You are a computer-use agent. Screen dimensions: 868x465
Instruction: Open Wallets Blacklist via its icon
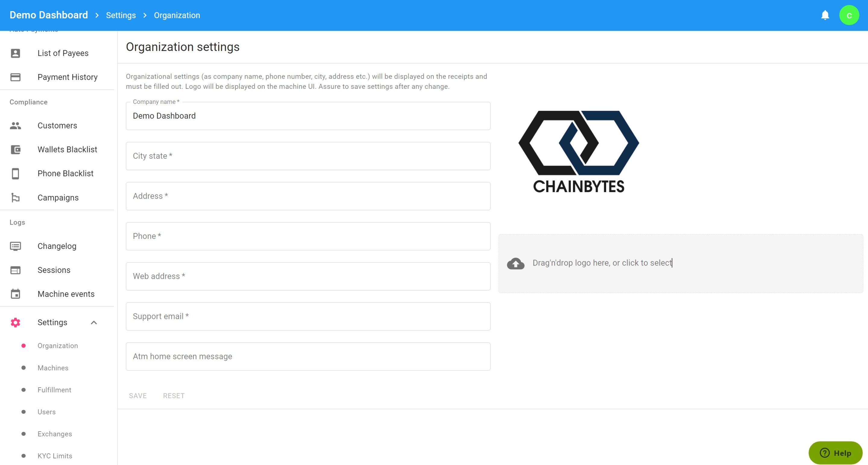15,149
